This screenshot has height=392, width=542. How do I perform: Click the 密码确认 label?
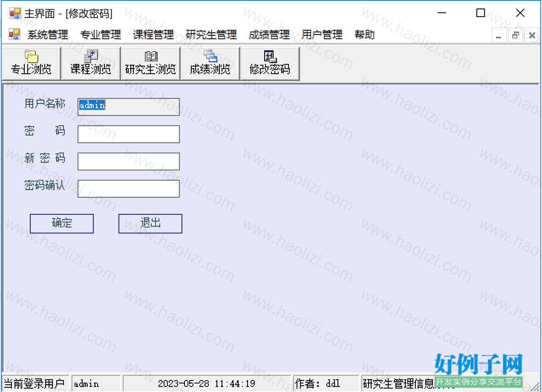coord(45,185)
